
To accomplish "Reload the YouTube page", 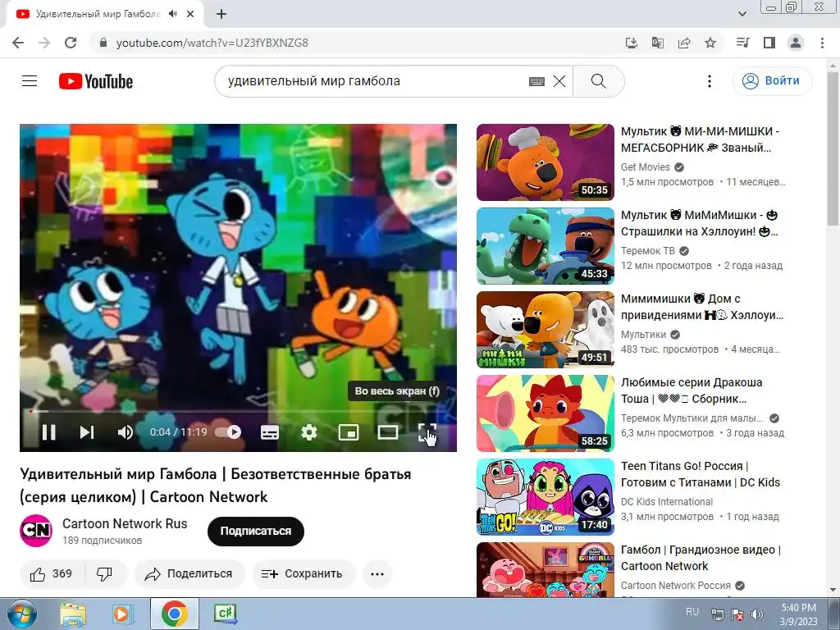I will (x=71, y=43).
